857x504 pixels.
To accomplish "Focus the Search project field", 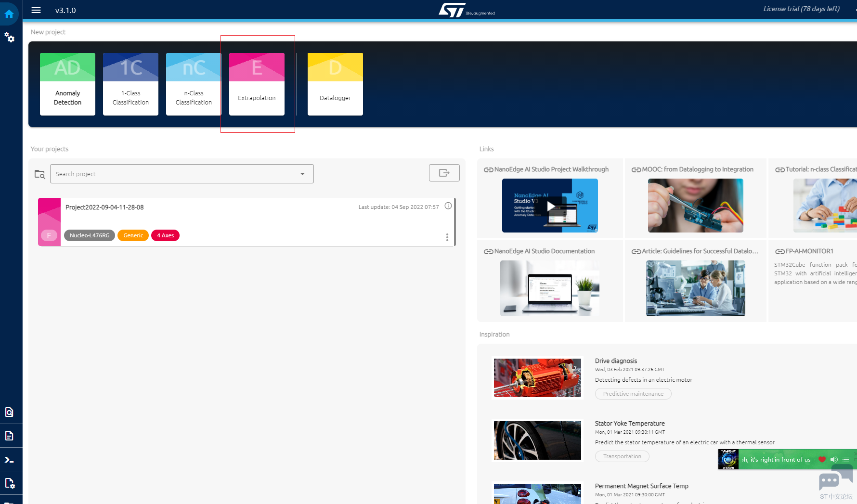I will tap(182, 174).
